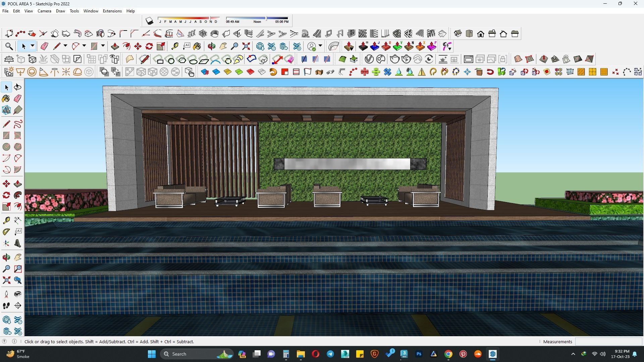Toggle shadows display button
The width and height of the screenshot is (644, 362).
(149, 21)
